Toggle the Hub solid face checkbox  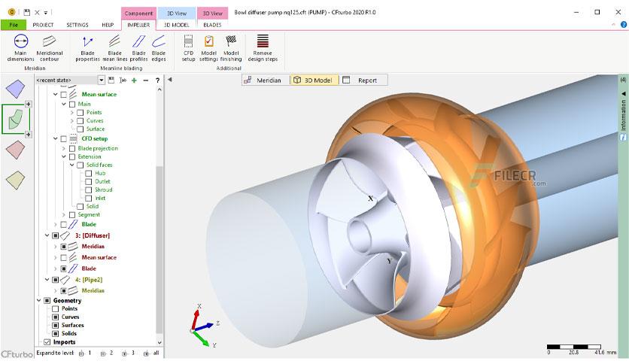coord(88,173)
